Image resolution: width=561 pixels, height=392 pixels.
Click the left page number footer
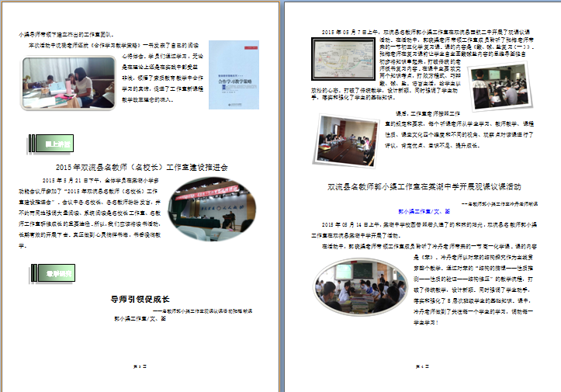[x=140, y=364]
